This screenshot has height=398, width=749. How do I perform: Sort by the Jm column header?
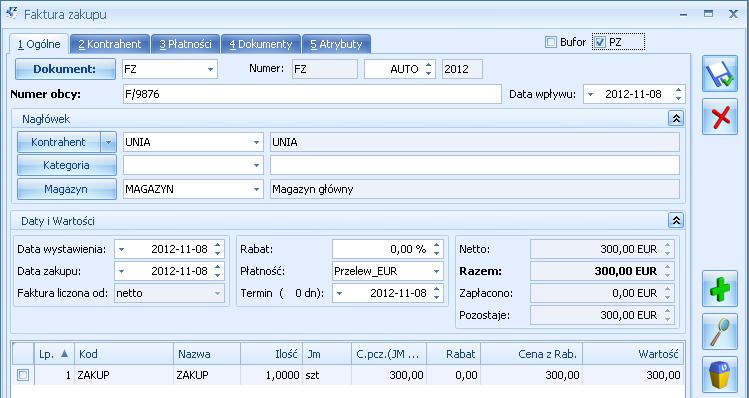(x=327, y=354)
